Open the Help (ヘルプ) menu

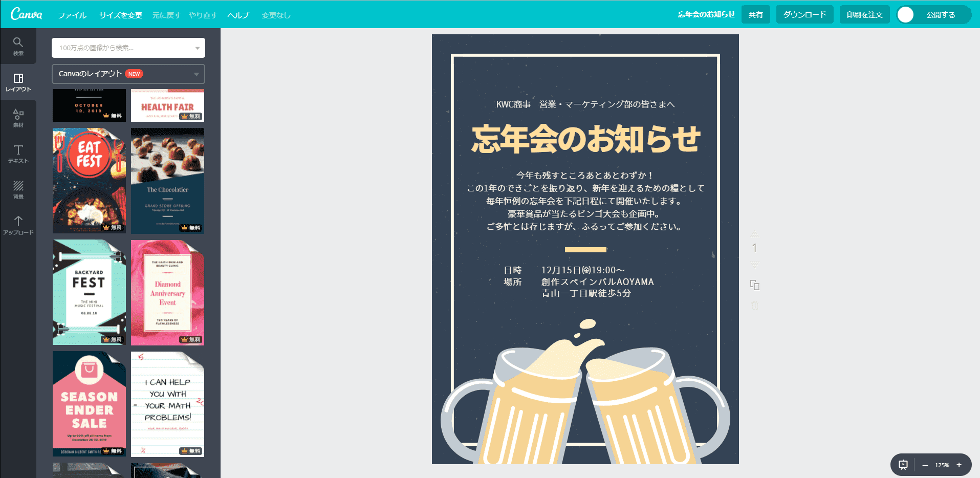pos(238,15)
